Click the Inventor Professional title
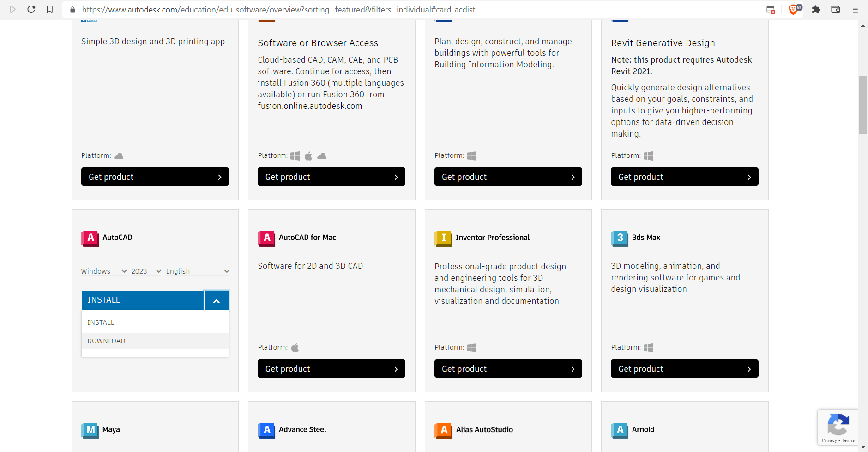Viewport: 868px width, 452px height. [x=493, y=238]
